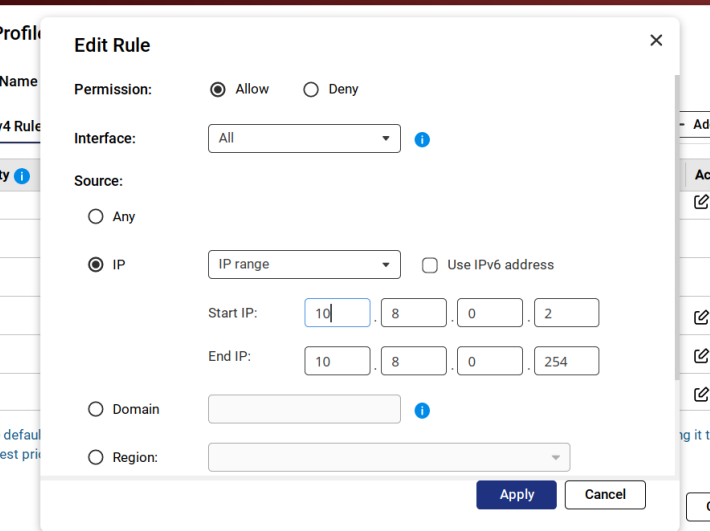Click the info icon beside Interface dropdown

[x=422, y=139]
